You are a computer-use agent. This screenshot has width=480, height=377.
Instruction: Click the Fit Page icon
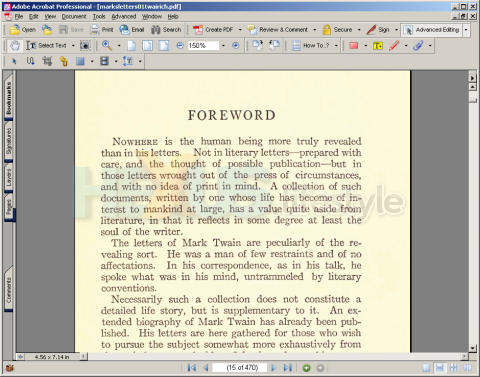148,46
